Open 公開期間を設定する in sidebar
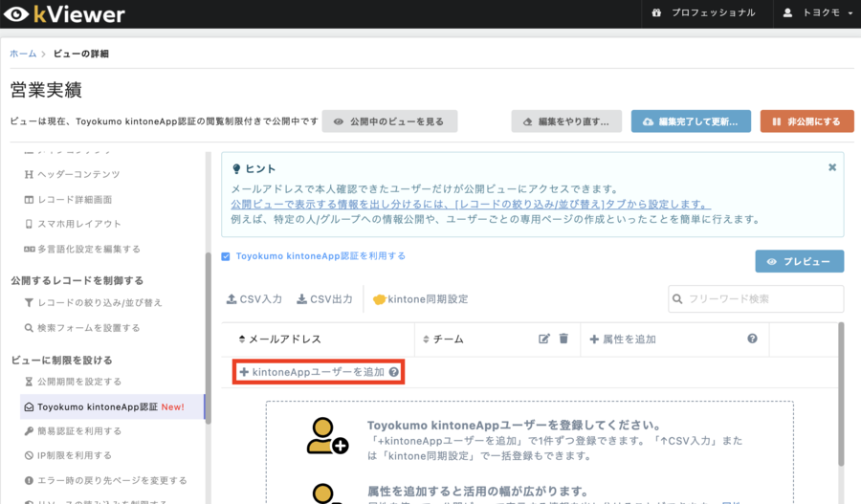861x504 pixels. 73,382
